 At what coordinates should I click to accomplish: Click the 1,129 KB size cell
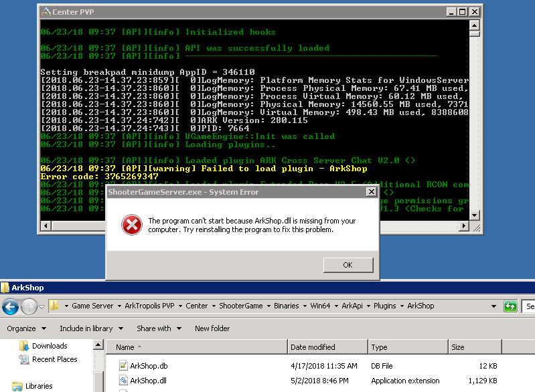coord(483,381)
